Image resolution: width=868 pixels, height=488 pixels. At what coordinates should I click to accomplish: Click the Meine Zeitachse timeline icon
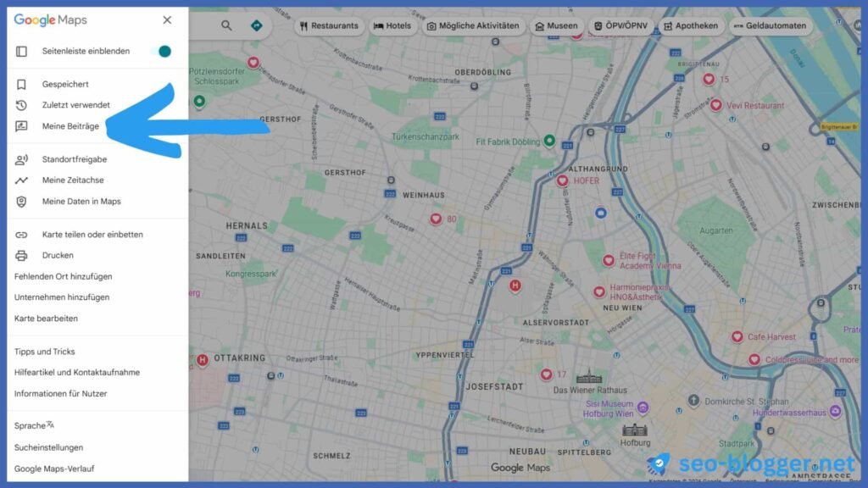pos(21,180)
